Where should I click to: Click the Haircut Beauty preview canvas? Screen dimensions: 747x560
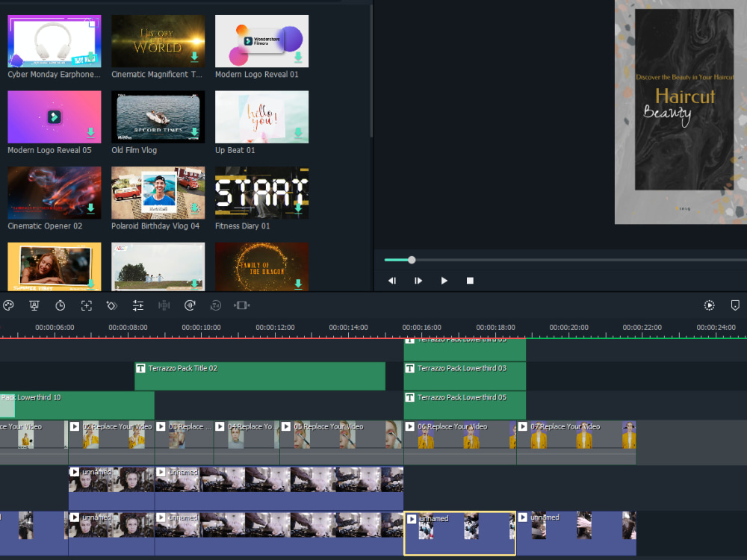pyautogui.click(x=681, y=112)
